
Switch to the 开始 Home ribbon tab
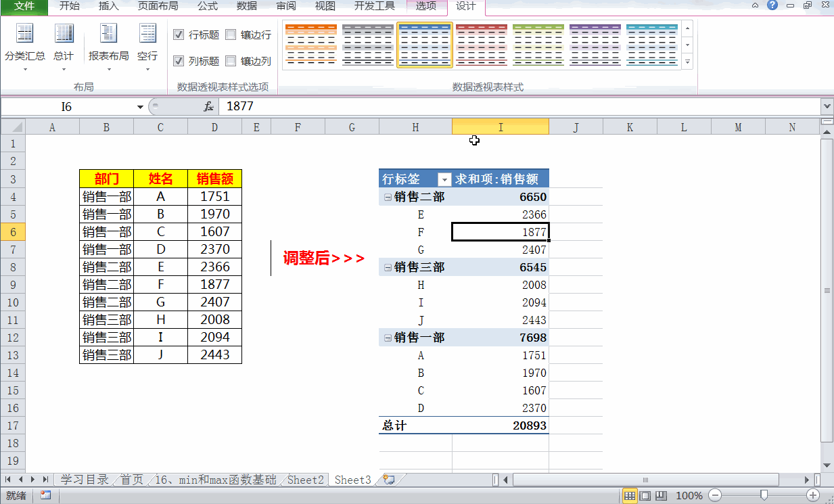(x=69, y=7)
